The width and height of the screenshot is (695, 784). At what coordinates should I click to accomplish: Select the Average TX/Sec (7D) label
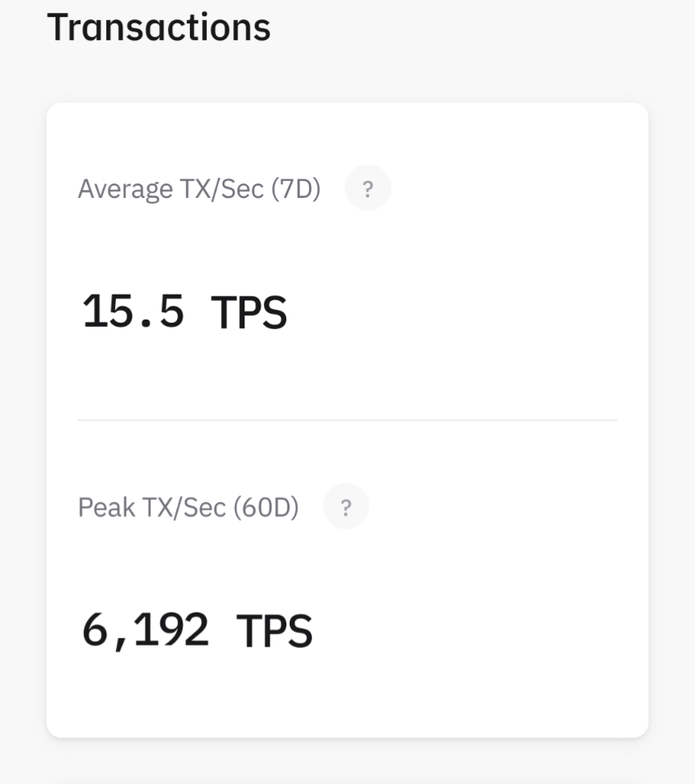pos(199,190)
